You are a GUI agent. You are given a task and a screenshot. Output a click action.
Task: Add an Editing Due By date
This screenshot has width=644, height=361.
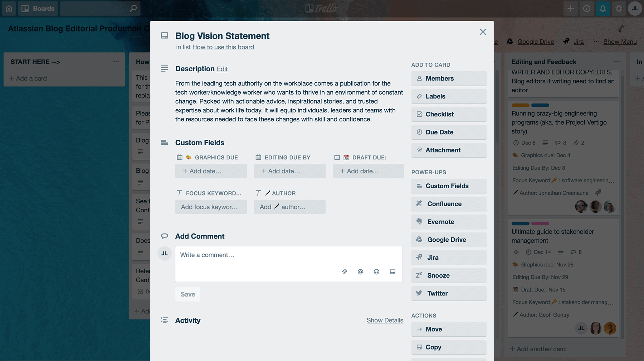pos(290,171)
